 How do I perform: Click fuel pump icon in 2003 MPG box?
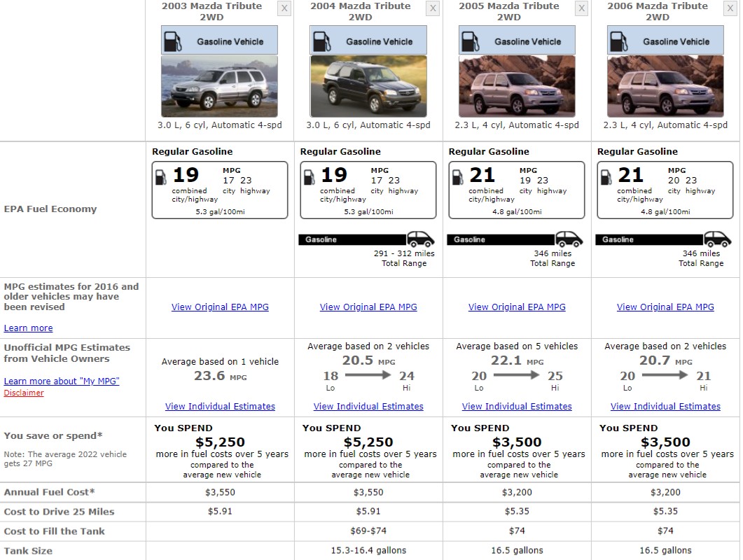(161, 177)
